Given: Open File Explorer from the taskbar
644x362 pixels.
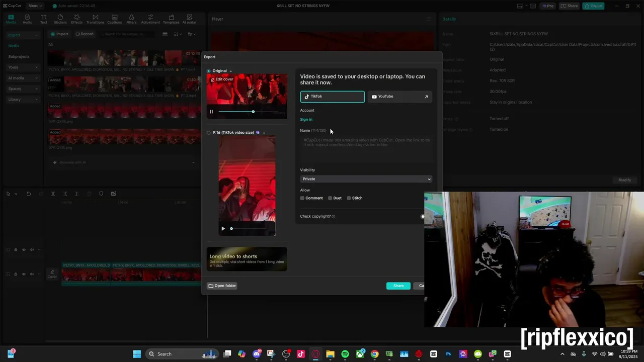Looking at the screenshot, I should pyautogui.click(x=330, y=354).
